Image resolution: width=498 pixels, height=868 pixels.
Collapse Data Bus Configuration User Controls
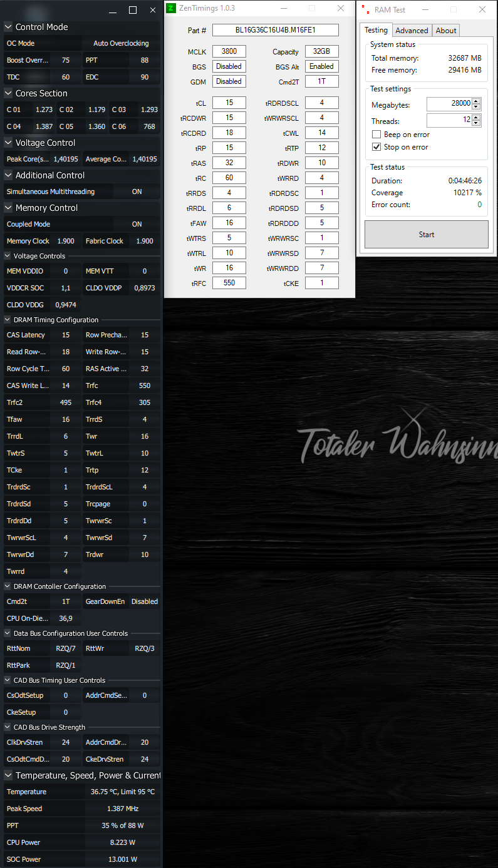click(8, 633)
